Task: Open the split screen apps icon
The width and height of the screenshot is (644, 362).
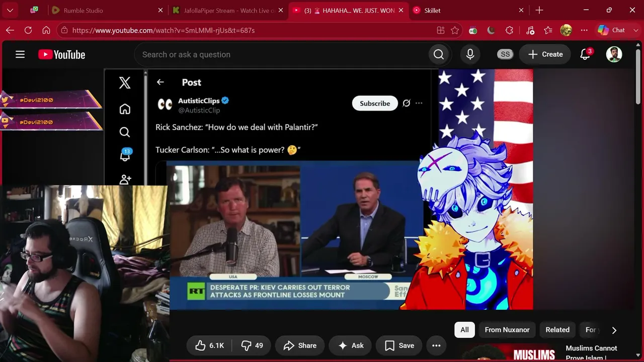Action: [x=441, y=30]
